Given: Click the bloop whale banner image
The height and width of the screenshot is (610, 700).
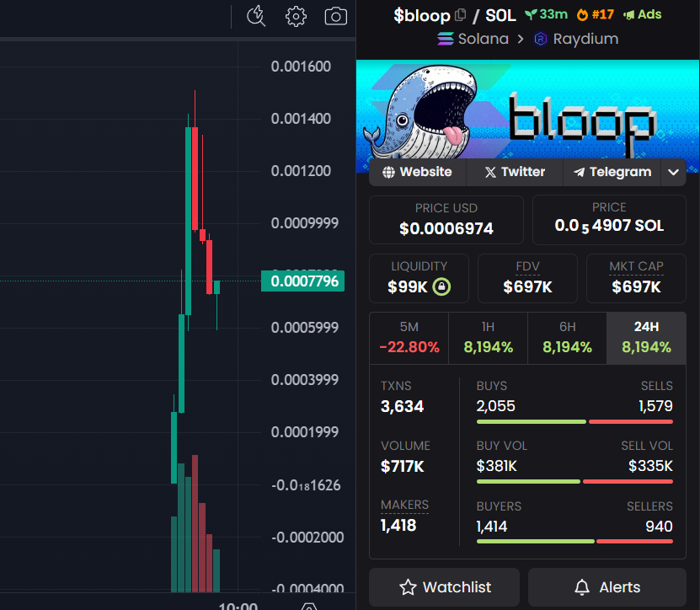Looking at the screenshot, I should click(527, 110).
